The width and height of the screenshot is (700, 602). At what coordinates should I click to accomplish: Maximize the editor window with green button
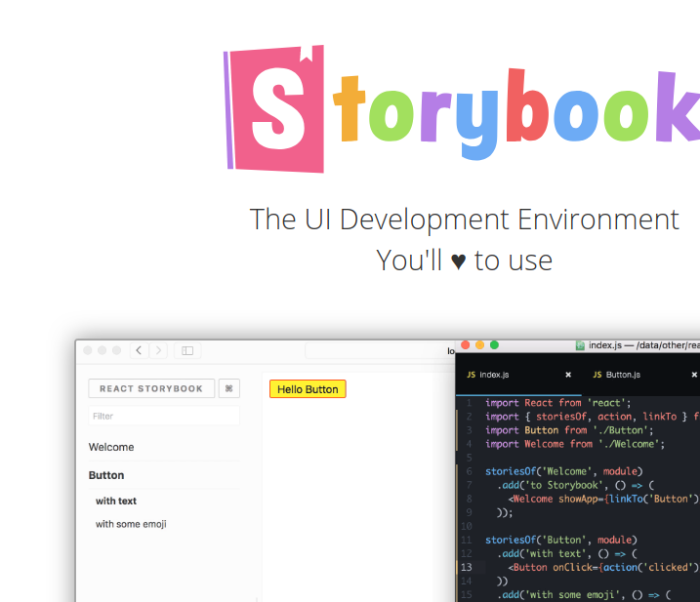pyautogui.click(x=495, y=345)
